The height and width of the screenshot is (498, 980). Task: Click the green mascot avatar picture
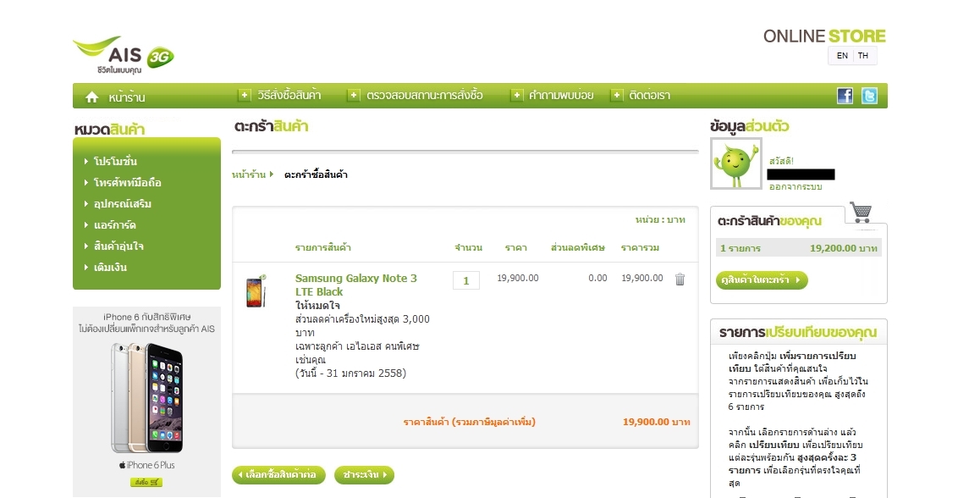tap(735, 163)
